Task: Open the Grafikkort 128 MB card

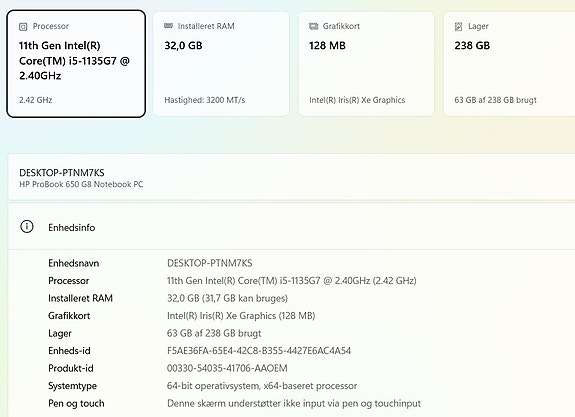Action: click(x=366, y=64)
